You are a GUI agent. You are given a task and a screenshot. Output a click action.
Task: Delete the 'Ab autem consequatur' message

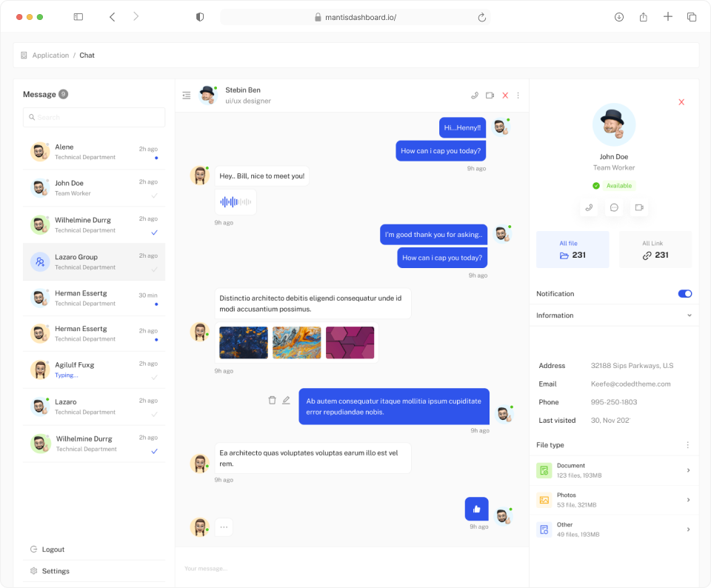pyautogui.click(x=272, y=400)
